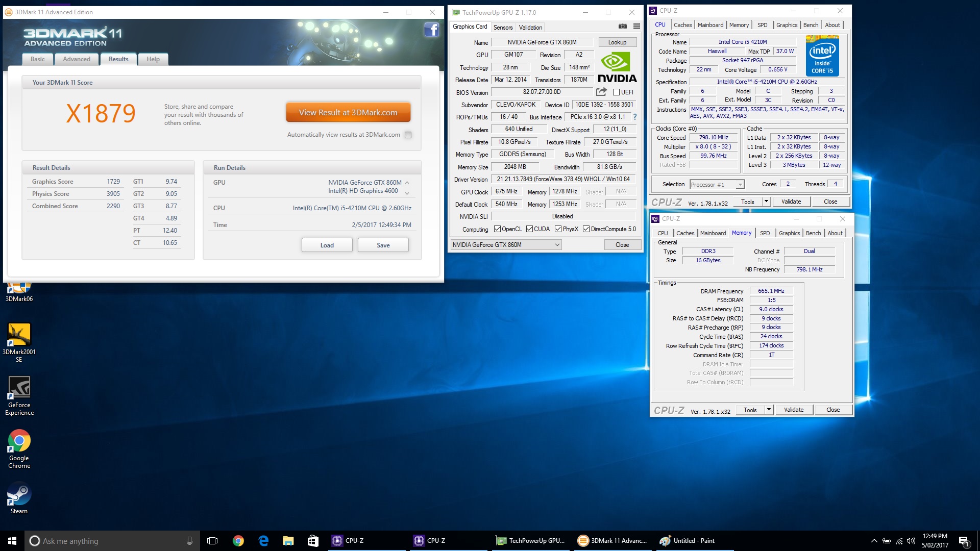Open the Windows Store taskbar icon
Screen dimensions: 980x551
point(313,541)
